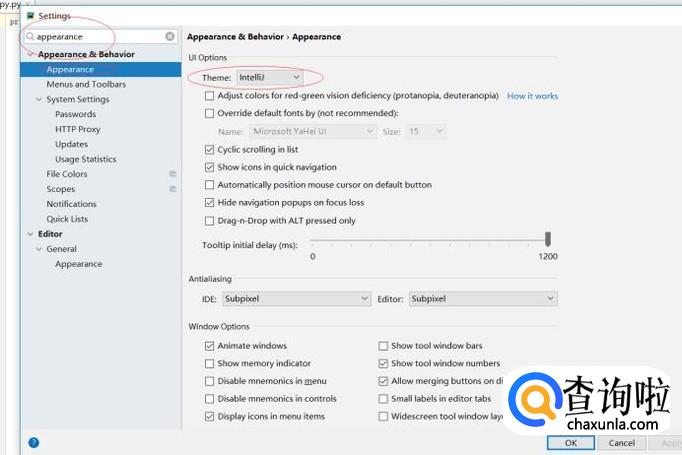This screenshot has width=682, height=455.
Task: Open help with the question mark icon
Action: pos(33,442)
